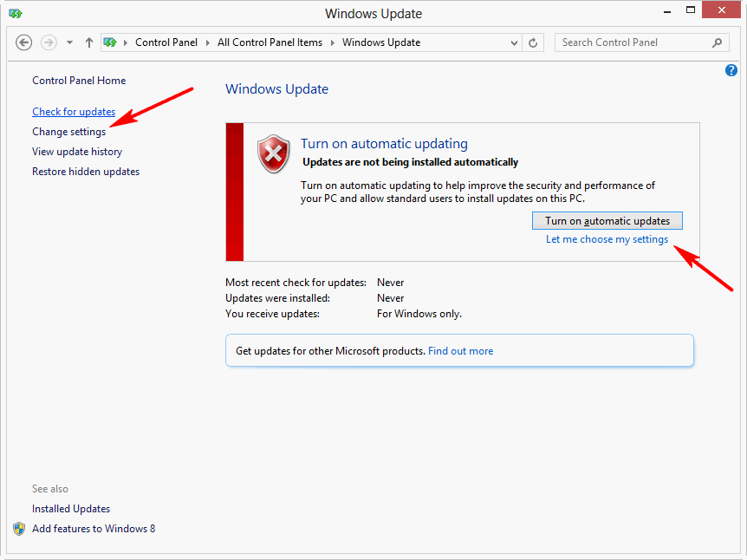Click the Forward navigation arrow
The height and width of the screenshot is (560, 747).
[49, 42]
